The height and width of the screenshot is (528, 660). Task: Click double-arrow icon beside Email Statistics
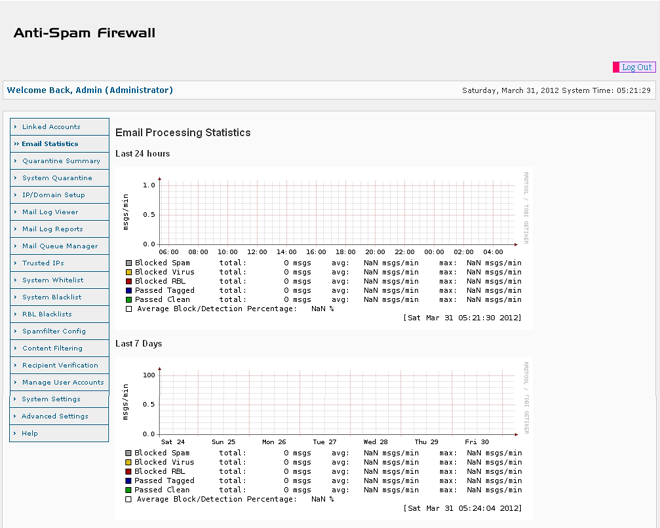[16, 144]
